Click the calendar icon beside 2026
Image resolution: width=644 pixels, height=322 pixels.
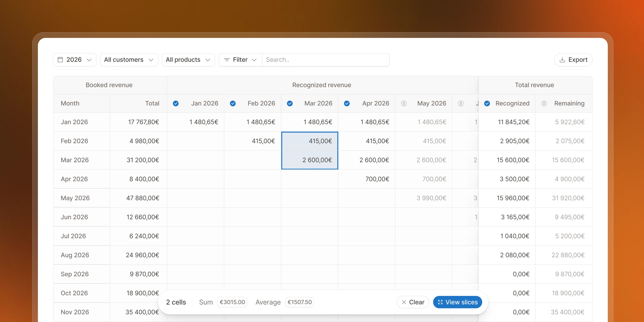[60, 60]
